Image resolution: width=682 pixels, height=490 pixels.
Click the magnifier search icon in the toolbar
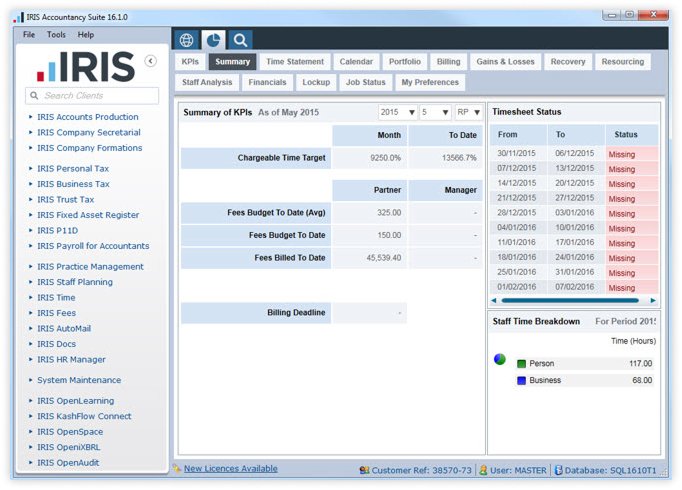tap(240, 40)
